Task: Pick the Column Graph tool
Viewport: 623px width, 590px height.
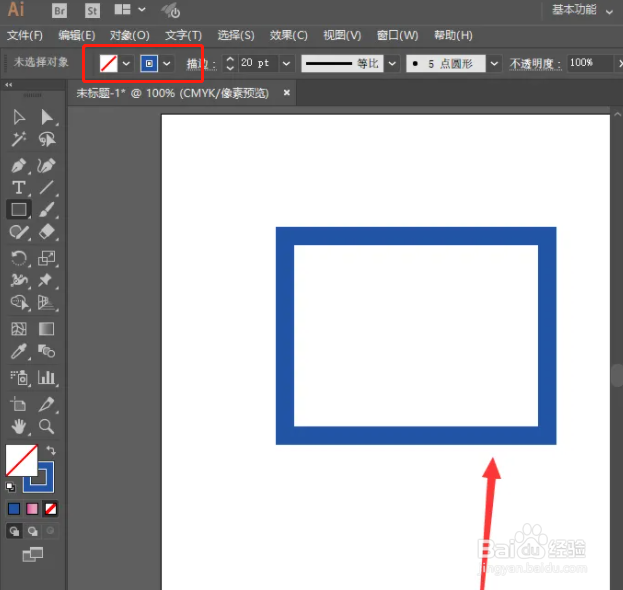Action: point(47,377)
